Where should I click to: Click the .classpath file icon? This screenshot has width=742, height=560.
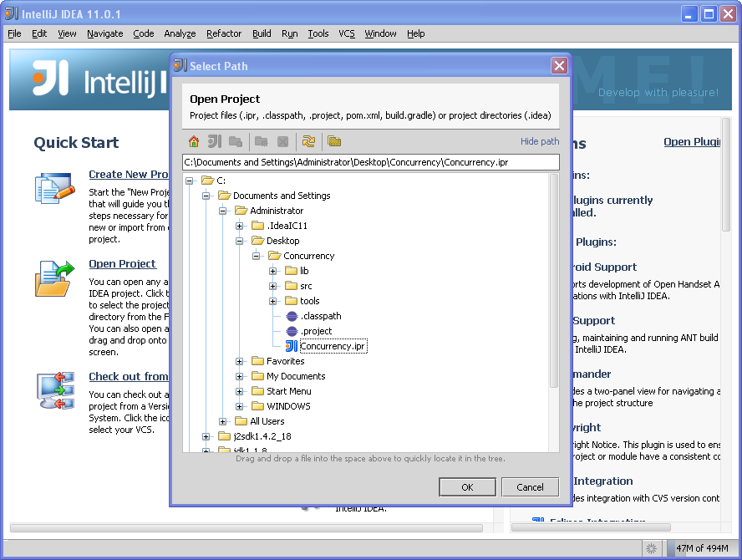[x=292, y=316]
